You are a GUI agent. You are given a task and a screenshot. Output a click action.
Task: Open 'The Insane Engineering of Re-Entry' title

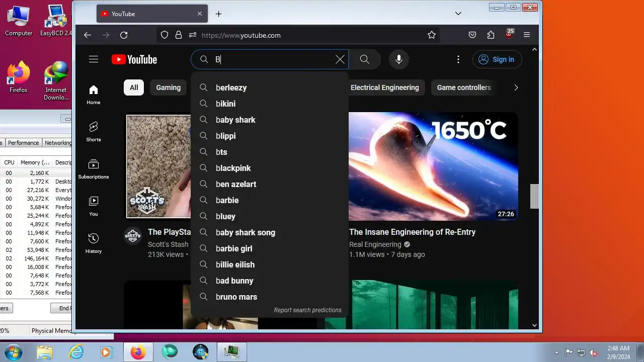click(x=412, y=232)
